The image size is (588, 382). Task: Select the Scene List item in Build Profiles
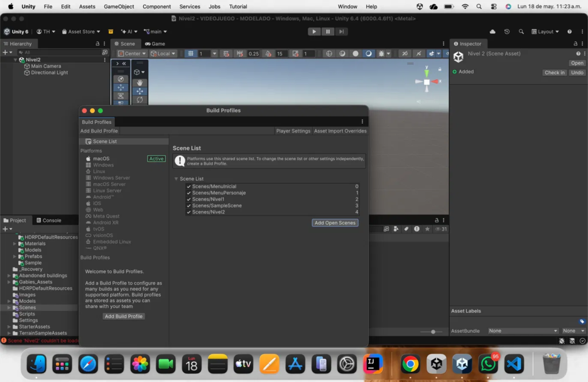(x=124, y=141)
